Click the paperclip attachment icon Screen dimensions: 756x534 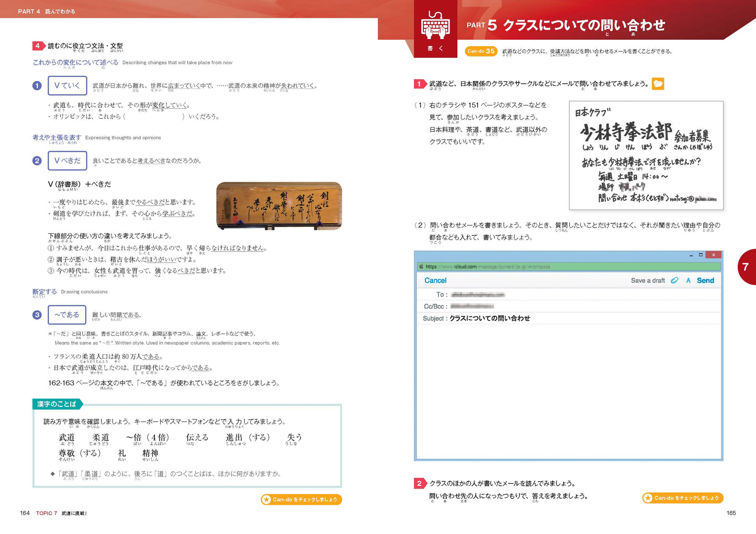[x=674, y=281]
